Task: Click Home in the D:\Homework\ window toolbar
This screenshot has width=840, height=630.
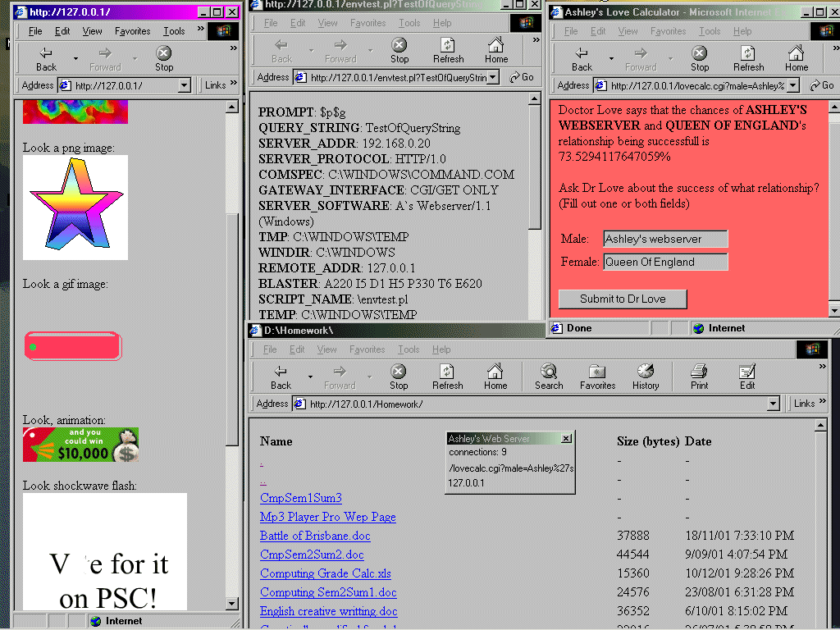Action: [495, 377]
